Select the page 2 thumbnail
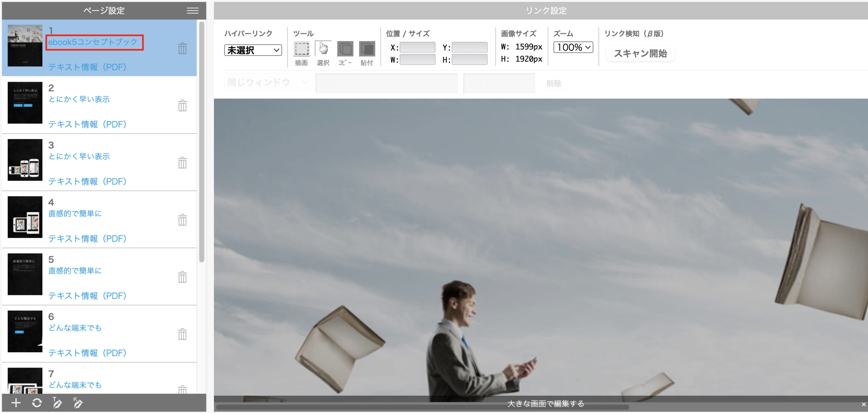This screenshot has width=868, height=413. click(x=25, y=103)
